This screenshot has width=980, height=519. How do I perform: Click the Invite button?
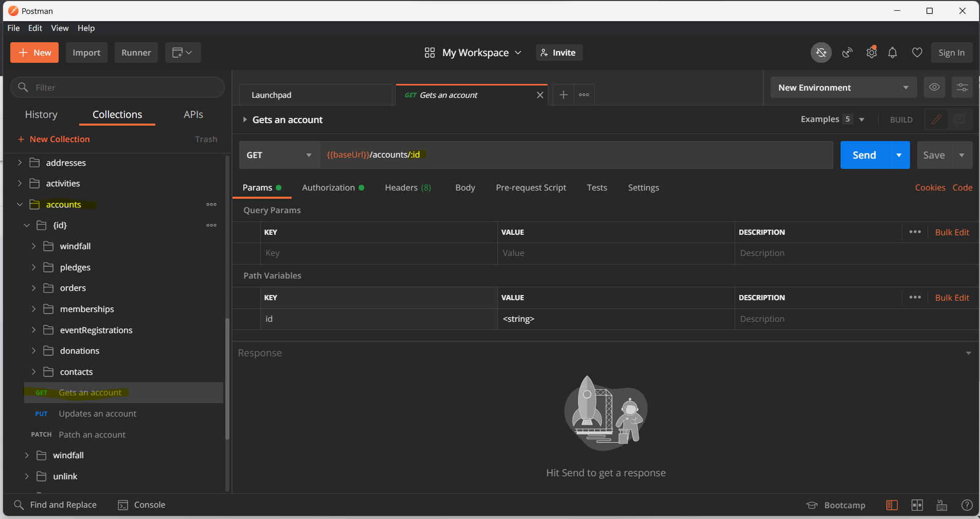pos(559,53)
